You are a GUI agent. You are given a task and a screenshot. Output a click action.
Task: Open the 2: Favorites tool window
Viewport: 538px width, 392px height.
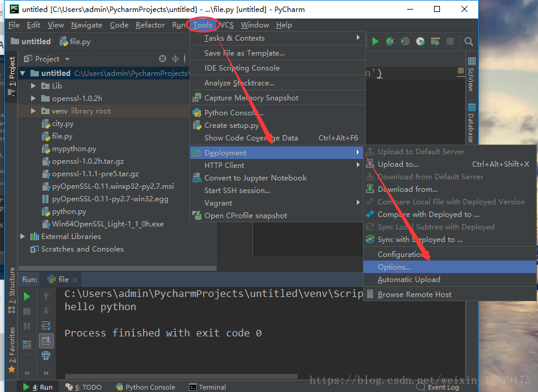click(x=12, y=350)
